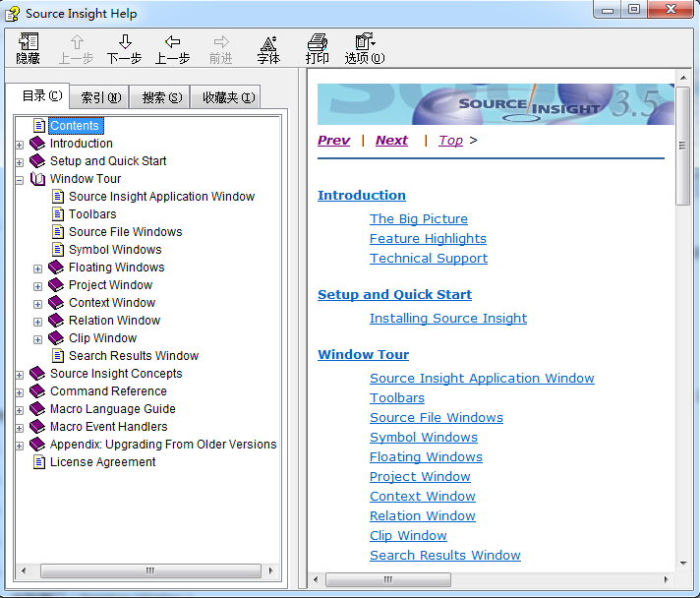
Task: Open the Symbol Windows link in content pane
Action: [x=423, y=438]
